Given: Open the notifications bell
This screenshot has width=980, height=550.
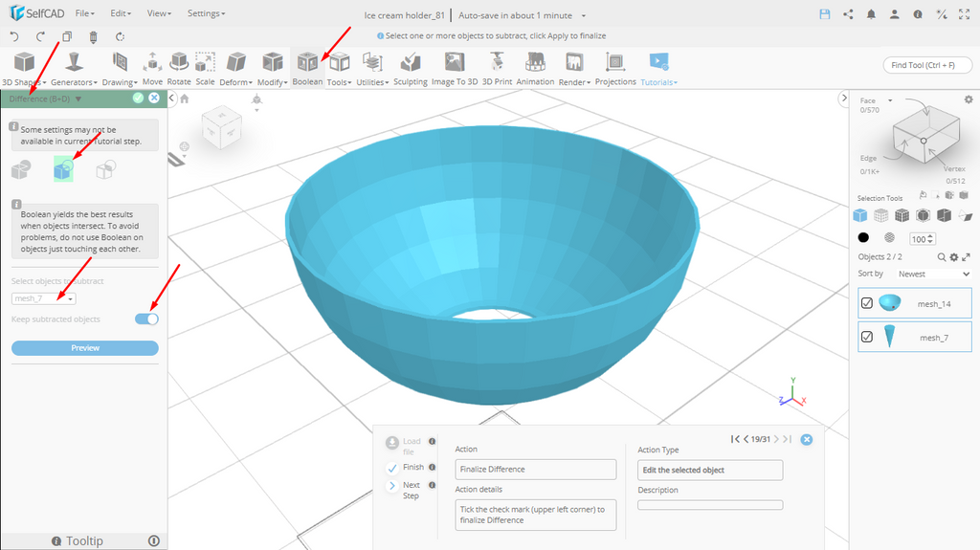Looking at the screenshot, I should pyautogui.click(x=871, y=14).
